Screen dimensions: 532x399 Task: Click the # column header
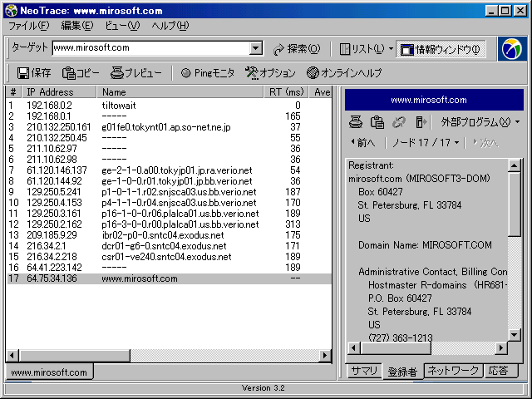(x=13, y=92)
